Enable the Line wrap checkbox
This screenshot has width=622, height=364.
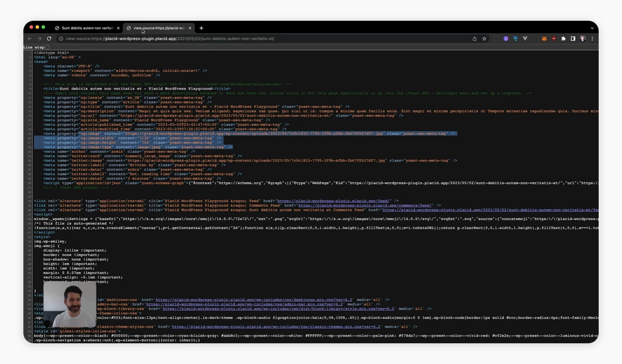tap(47, 48)
